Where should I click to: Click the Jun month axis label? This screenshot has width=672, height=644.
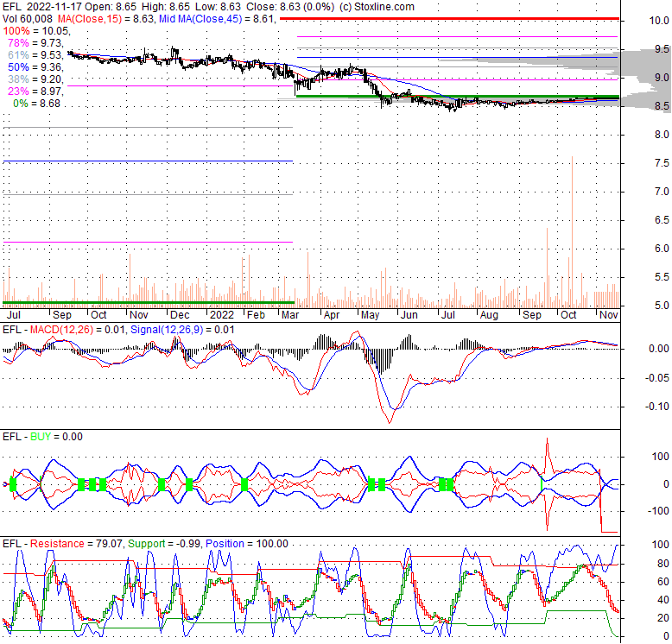coord(409,315)
